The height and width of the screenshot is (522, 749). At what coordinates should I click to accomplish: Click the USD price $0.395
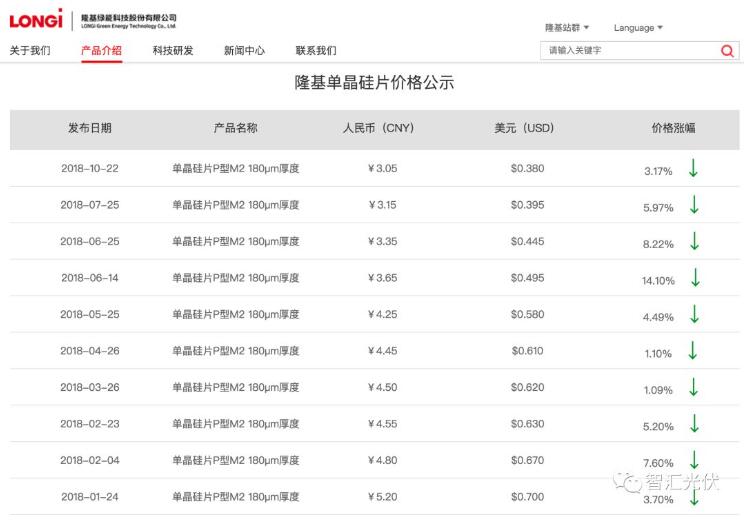(x=527, y=205)
